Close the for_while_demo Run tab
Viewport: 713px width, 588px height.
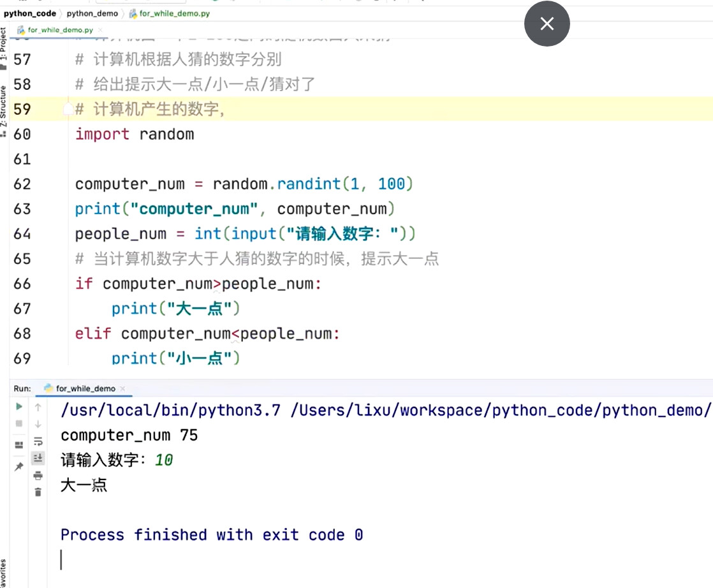[122, 389]
